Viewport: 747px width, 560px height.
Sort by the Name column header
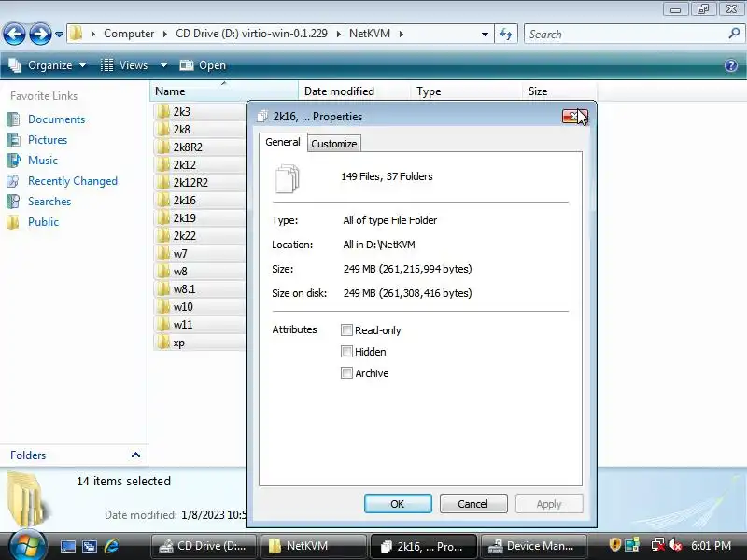point(224,91)
